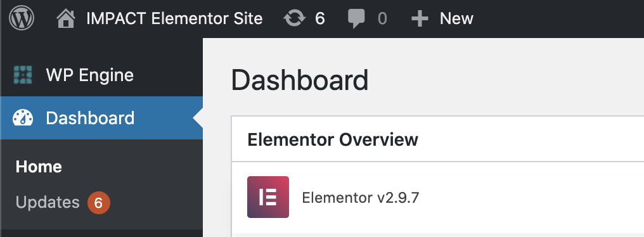Image resolution: width=644 pixels, height=237 pixels.
Task: Click the update count 6 in admin bar
Action: [320, 18]
